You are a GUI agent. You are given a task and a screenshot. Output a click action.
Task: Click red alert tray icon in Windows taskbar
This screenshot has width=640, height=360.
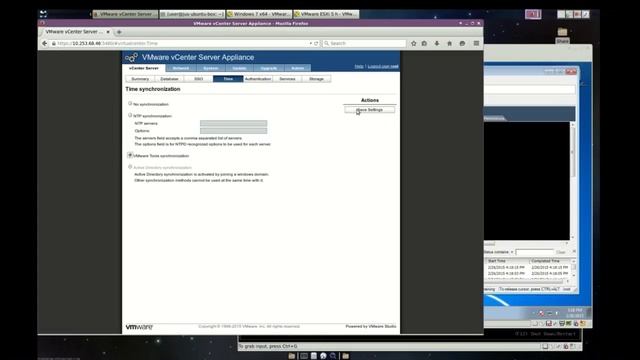coord(541,313)
